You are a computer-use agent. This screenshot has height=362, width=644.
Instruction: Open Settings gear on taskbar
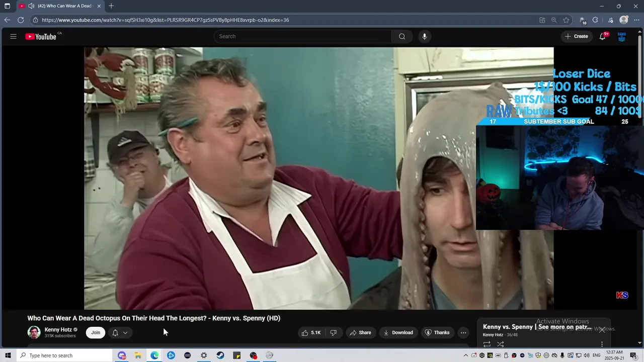click(x=204, y=355)
